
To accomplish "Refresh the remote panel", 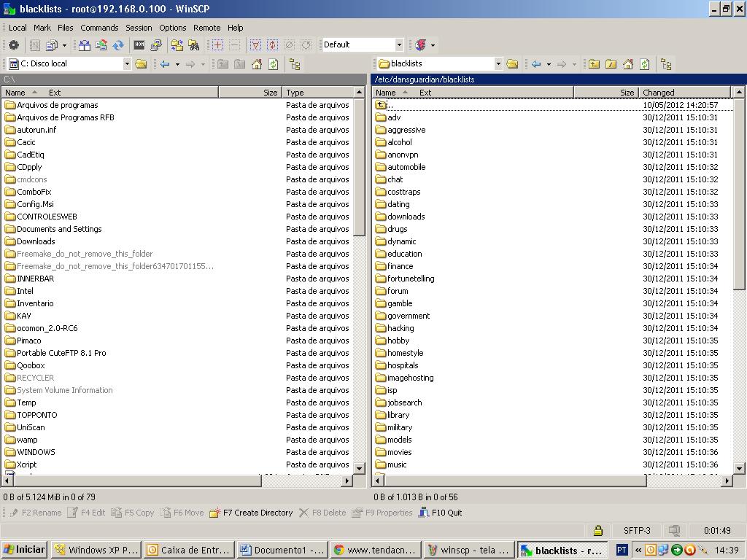I will (x=645, y=64).
